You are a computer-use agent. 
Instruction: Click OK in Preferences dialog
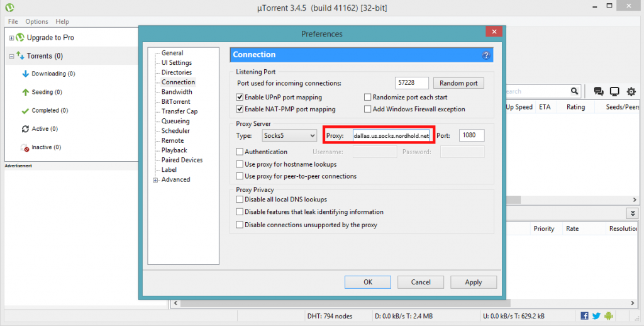(x=367, y=282)
